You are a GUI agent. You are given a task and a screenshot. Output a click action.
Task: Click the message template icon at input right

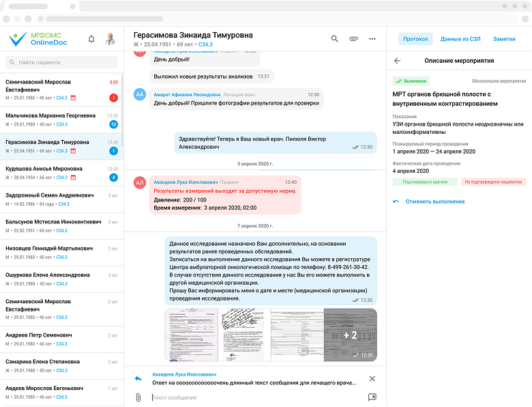tap(372, 397)
